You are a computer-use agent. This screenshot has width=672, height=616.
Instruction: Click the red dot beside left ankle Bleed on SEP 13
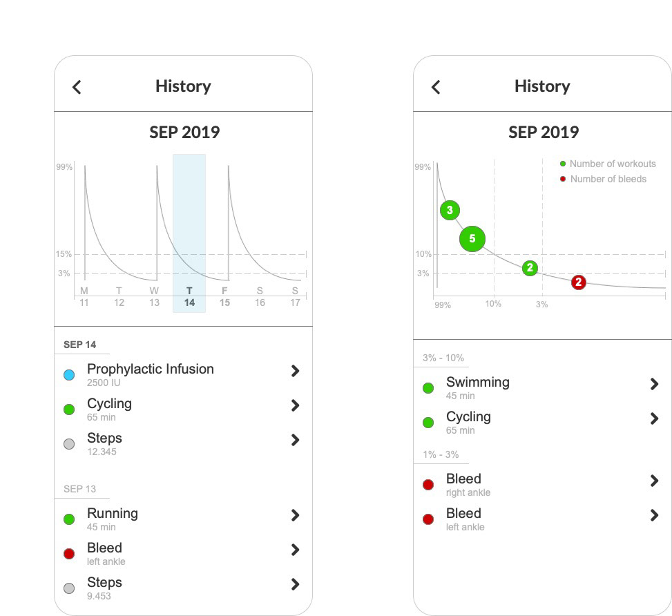(69, 554)
